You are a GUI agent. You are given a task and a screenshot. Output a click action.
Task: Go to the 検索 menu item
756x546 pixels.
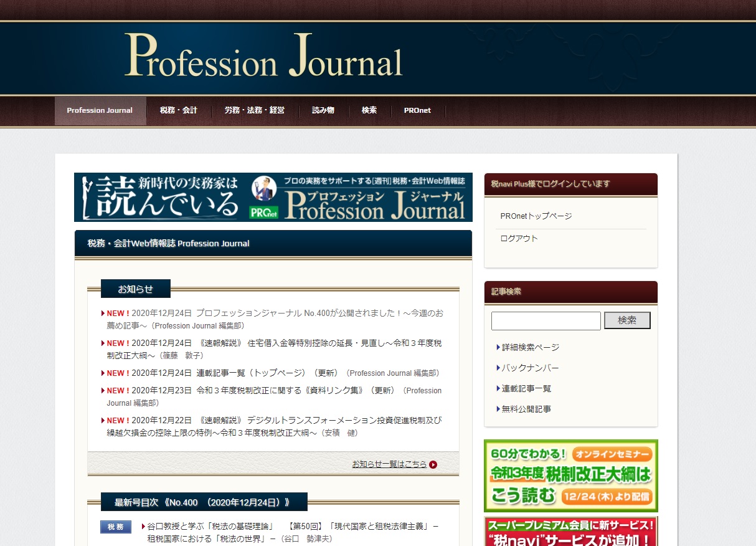coord(369,110)
